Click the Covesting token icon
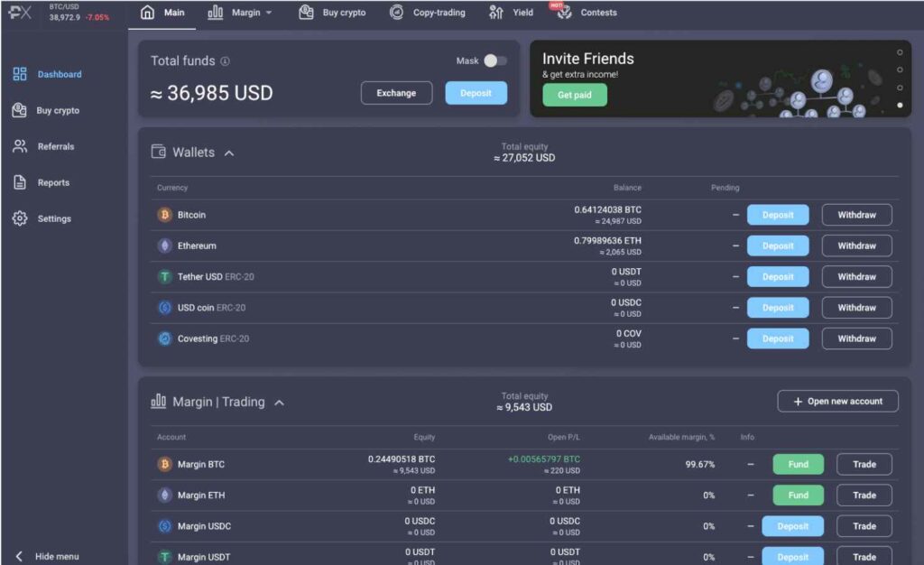Screen dimensions: 924x565 coord(165,338)
